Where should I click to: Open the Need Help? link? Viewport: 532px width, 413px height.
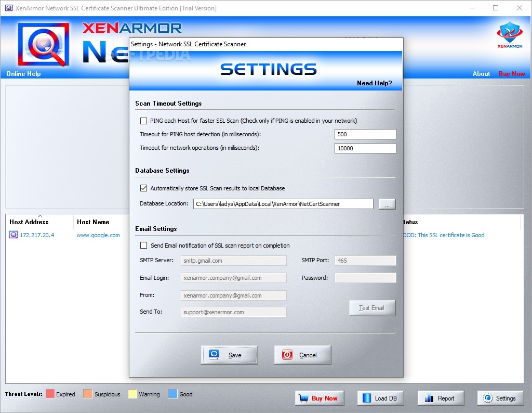click(374, 83)
